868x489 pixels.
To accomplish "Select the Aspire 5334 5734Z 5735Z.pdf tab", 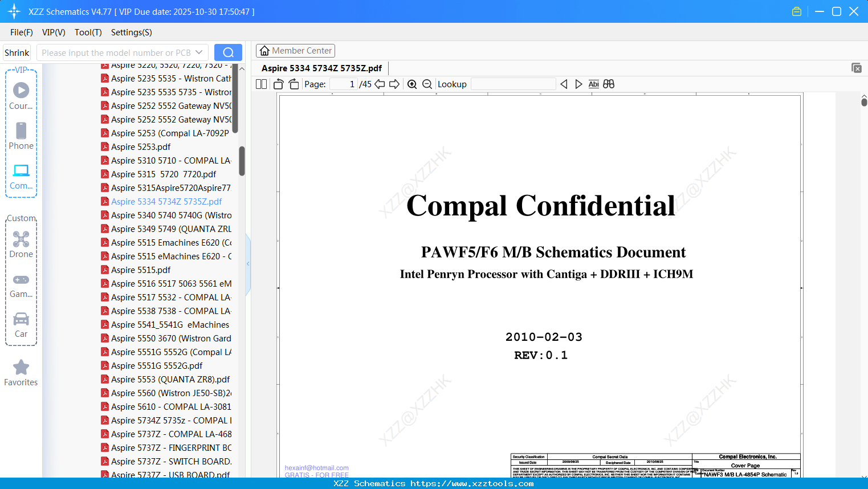I will (x=322, y=68).
